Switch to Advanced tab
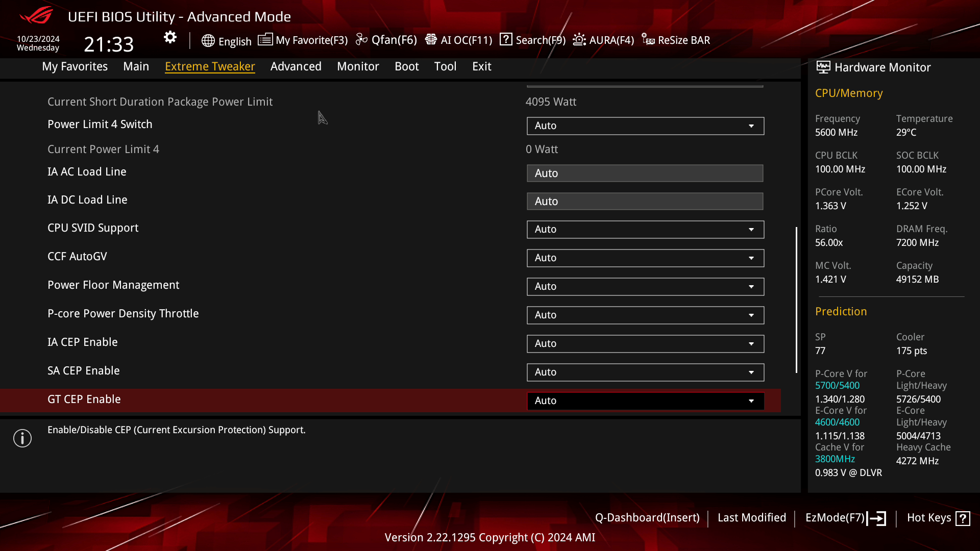This screenshot has width=980, height=551. pyautogui.click(x=296, y=66)
